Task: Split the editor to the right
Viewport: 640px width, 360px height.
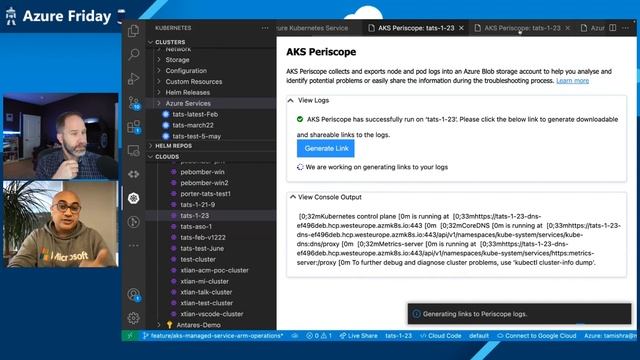Action: point(613,28)
